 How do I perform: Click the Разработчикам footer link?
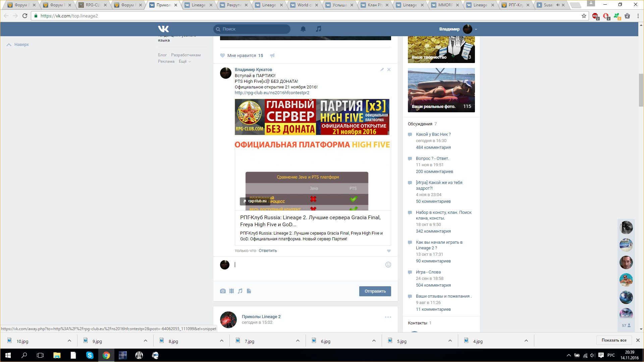[x=186, y=55]
